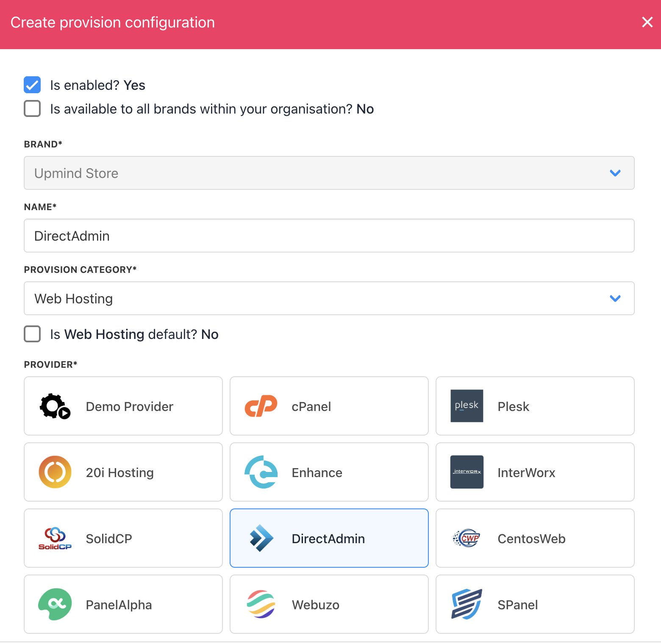Image resolution: width=661 pixels, height=644 pixels.
Task: Pick the InterWorx provider name label
Action: click(526, 472)
